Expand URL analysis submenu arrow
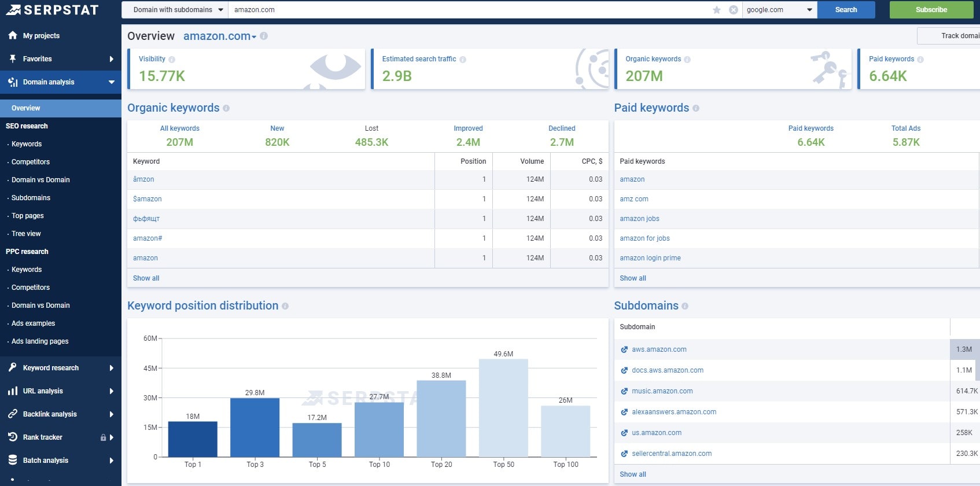 [111, 391]
